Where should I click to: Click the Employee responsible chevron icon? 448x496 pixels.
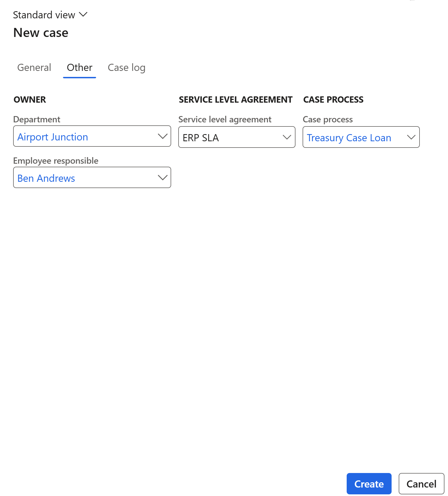pos(162,177)
